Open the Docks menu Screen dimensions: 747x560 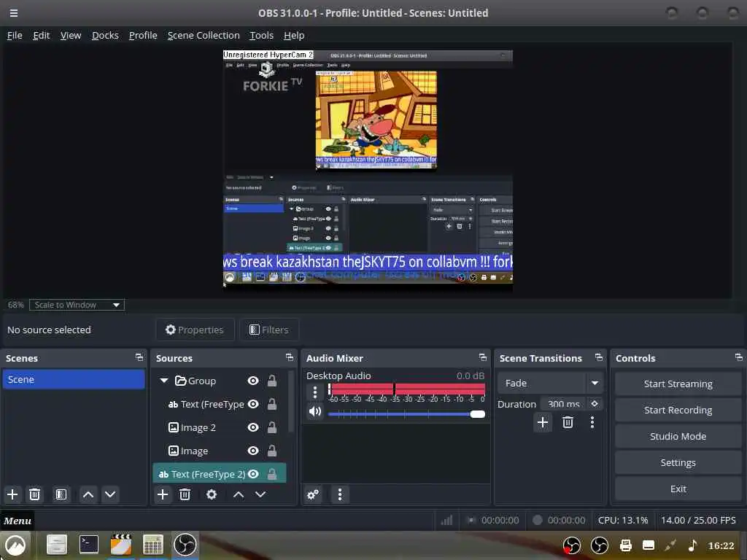105,35
